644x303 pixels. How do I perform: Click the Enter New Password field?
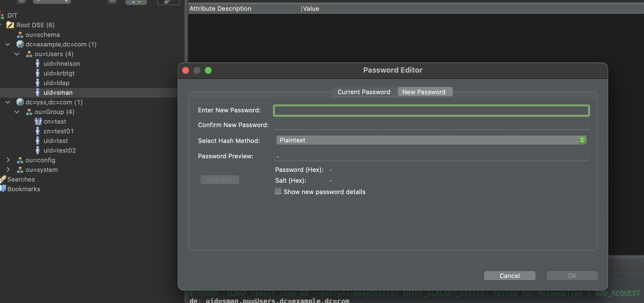tap(431, 110)
